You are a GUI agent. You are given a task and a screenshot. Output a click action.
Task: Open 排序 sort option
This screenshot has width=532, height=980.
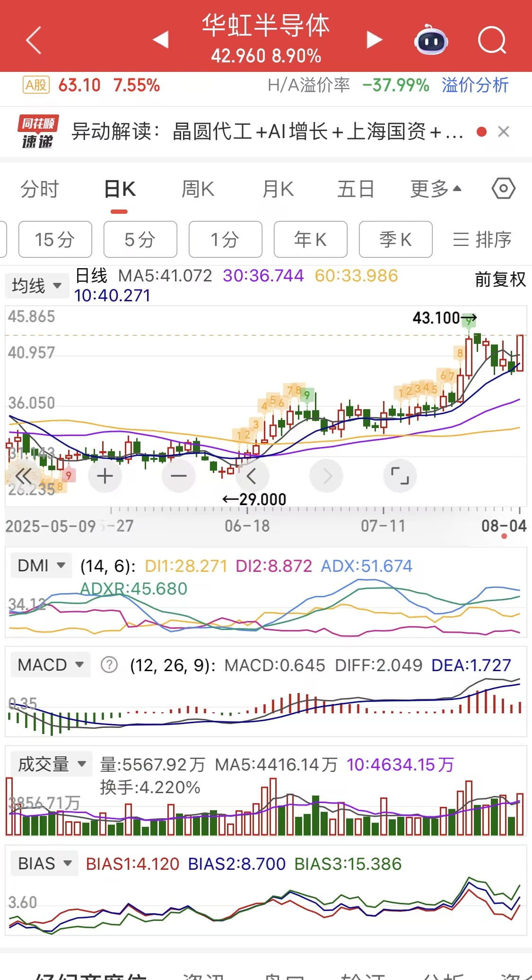(x=482, y=239)
